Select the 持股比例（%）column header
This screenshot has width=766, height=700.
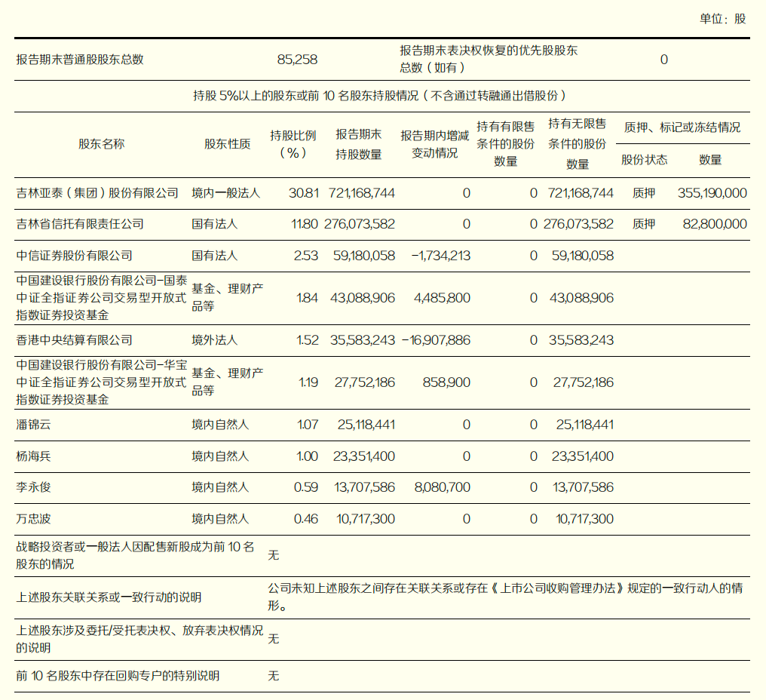pyautogui.click(x=293, y=144)
